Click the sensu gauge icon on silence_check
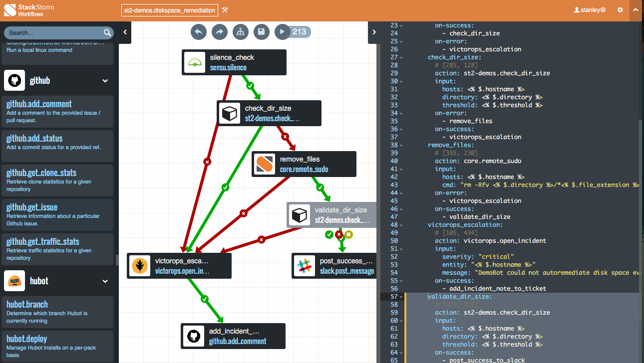The width and height of the screenshot is (644, 363). coord(195,62)
